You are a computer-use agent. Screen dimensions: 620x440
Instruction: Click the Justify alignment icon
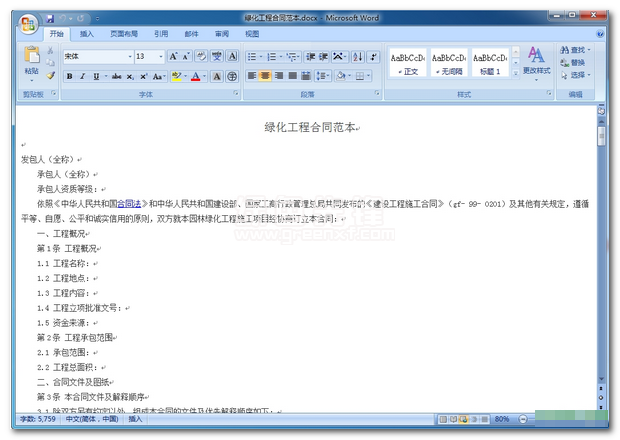point(293,76)
